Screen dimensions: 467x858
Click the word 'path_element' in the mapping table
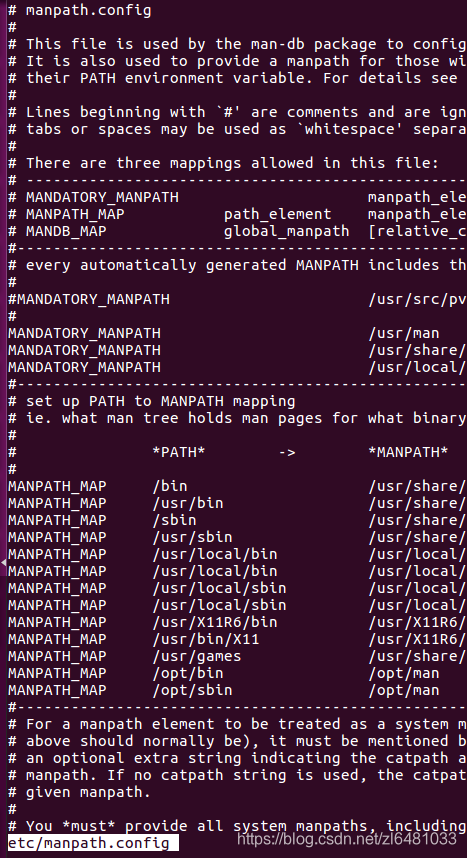tap(278, 214)
